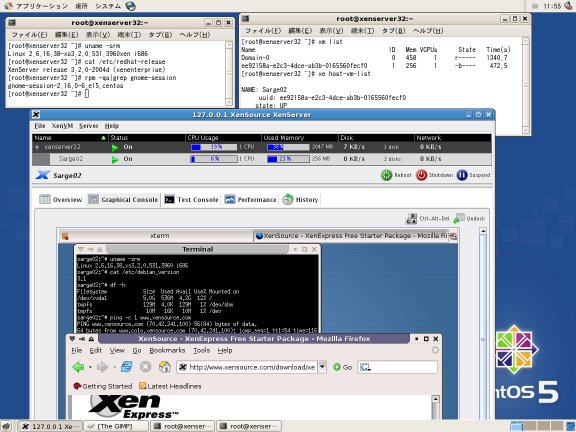This screenshot has width=576, height=432.
Task: Open the File menu in XenServer window
Action: 40,126
